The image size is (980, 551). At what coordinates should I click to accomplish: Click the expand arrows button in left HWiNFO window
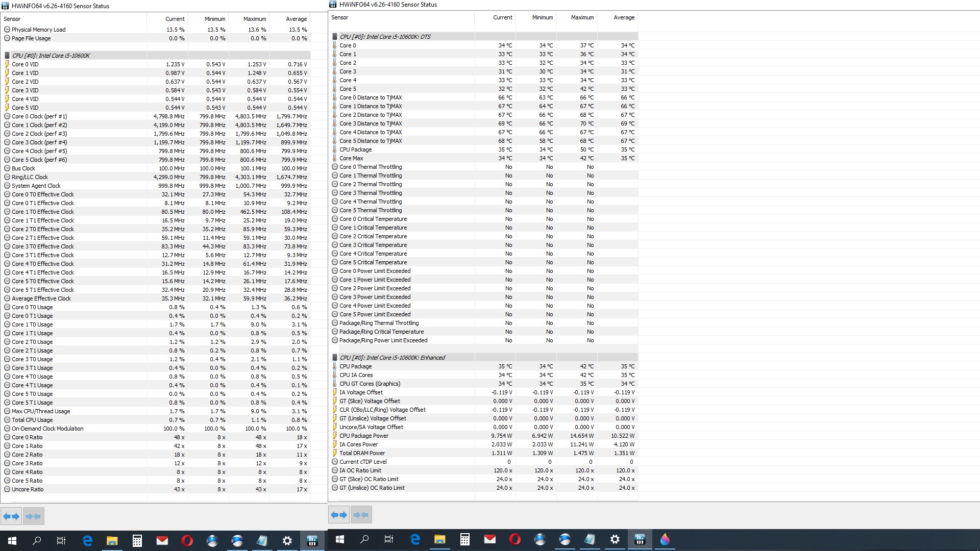pos(11,516)
